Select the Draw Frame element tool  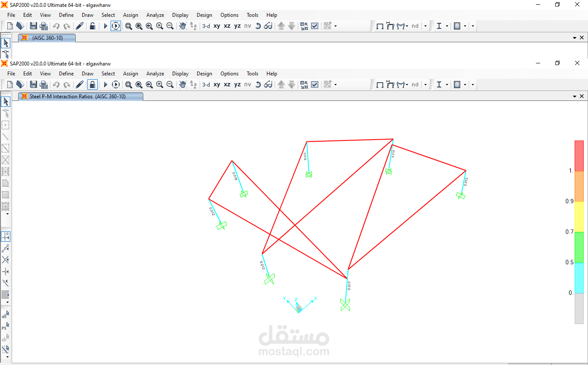6,137
